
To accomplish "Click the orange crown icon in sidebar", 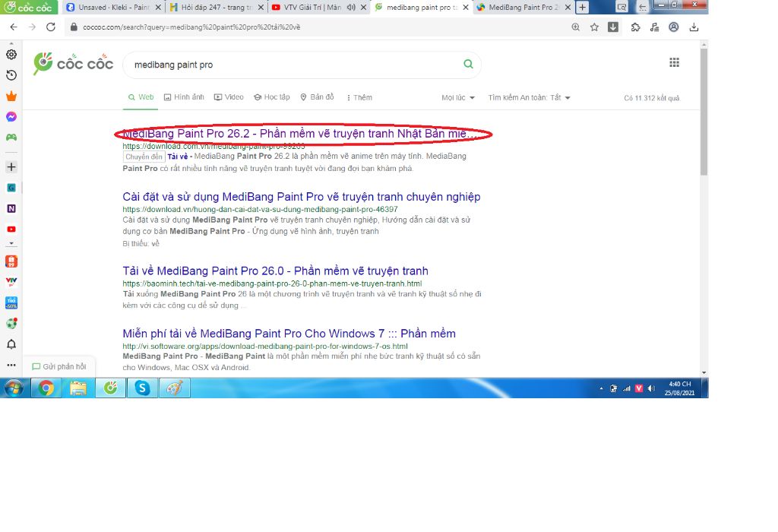I will coord(11,96).
